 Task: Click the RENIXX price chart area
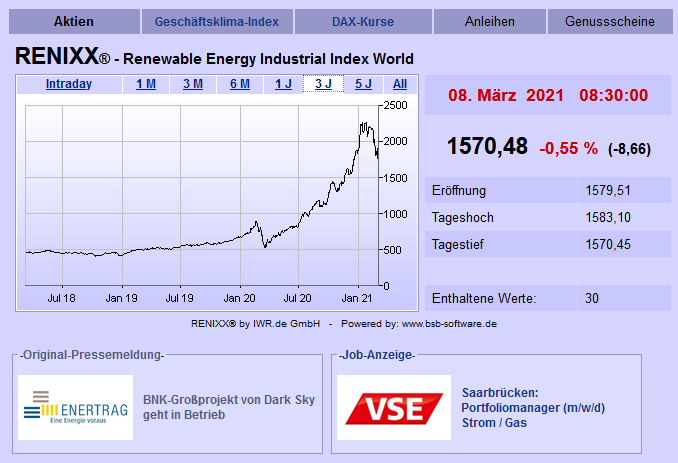click(200, 195)
